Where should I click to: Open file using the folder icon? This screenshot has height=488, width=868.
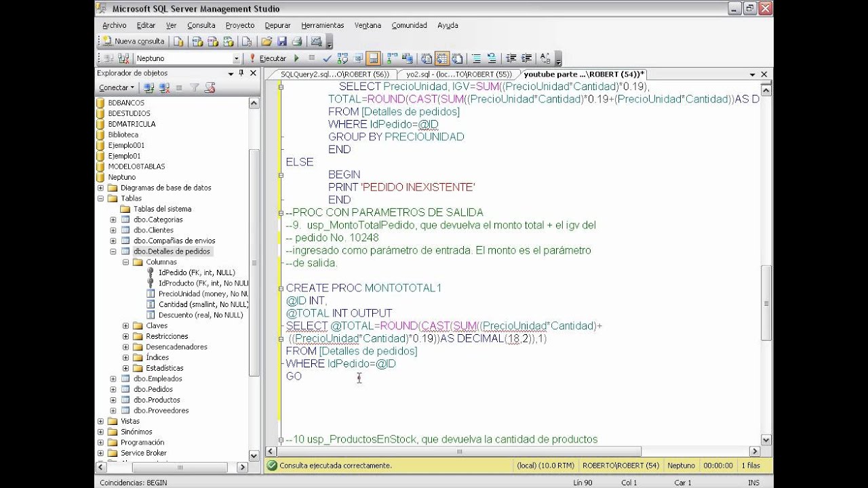coord(267,41)
